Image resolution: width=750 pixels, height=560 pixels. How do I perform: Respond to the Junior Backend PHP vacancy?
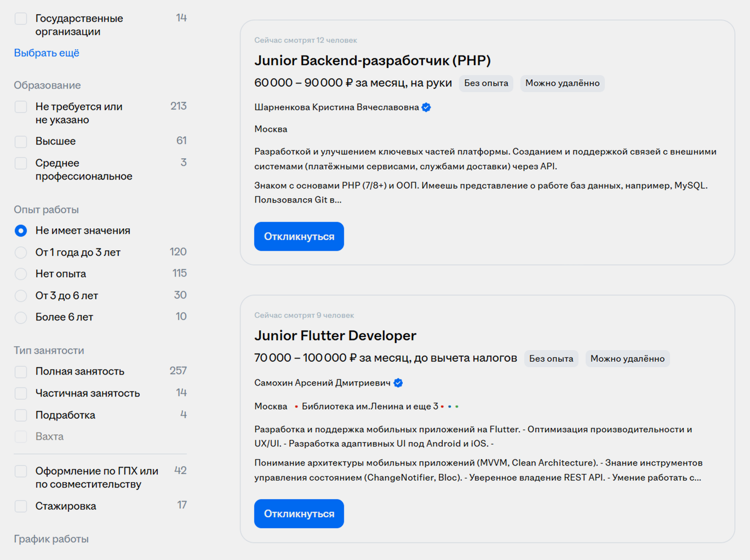299,237
